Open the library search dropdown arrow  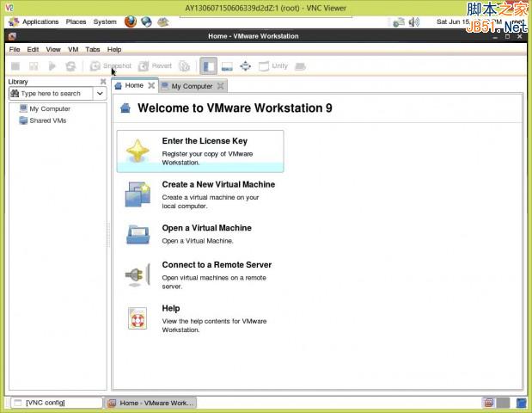point(100,93)
